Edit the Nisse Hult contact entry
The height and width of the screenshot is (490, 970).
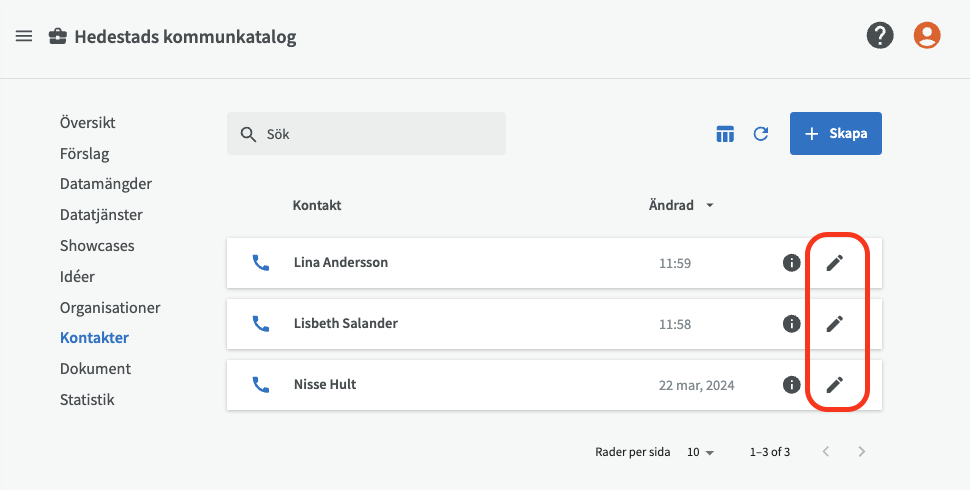click(834, 385)
